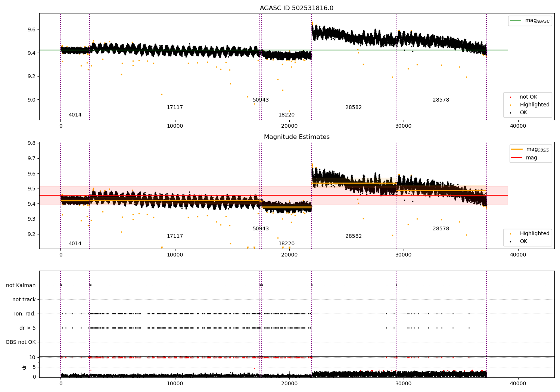Select x-axis tick 10000 under top plot
Image resolution: width=560 pixels, height=392 pixels.
[x=175, y=126]
